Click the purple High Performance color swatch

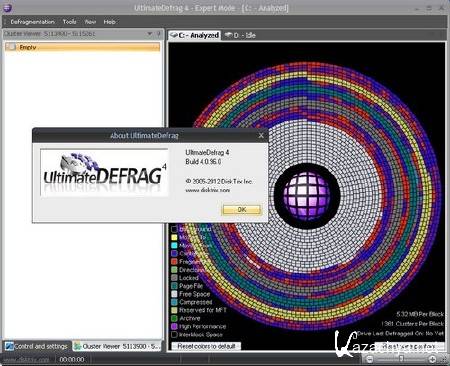tap(174, 326)
